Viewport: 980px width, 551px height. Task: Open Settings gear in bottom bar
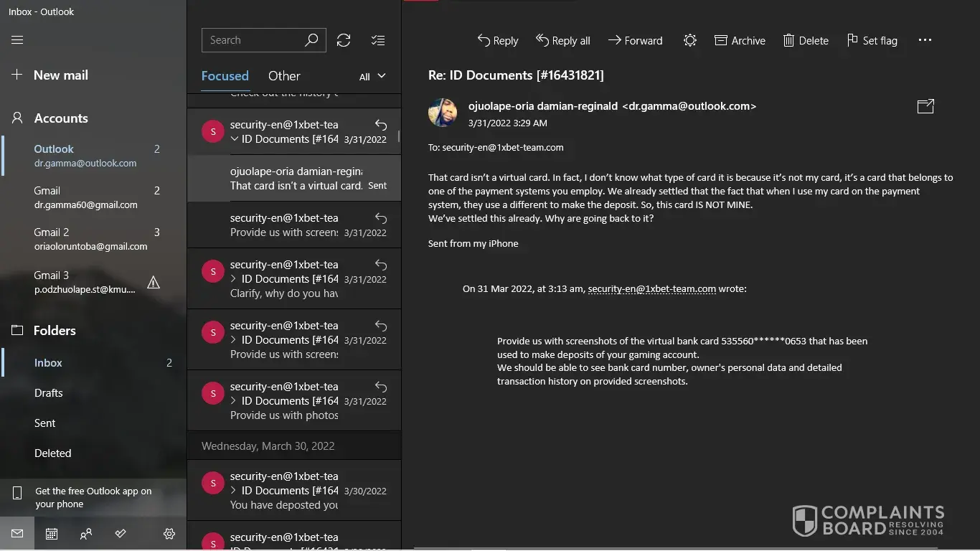[x=169, y=534]
